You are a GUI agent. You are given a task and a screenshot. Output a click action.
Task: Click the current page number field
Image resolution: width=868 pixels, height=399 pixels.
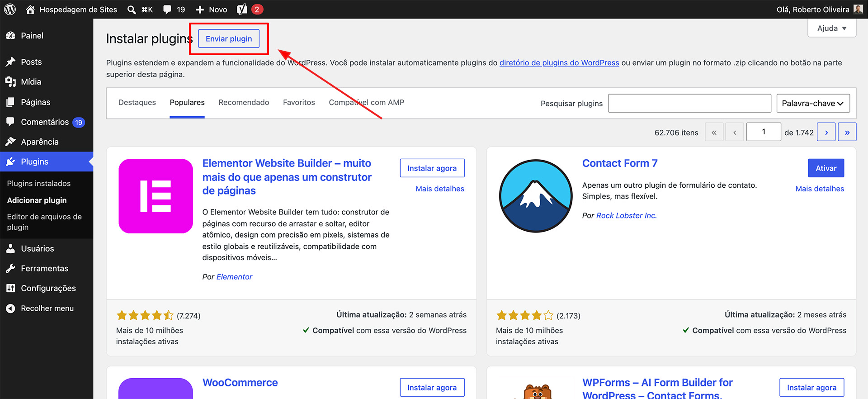(x=764, y=132)
